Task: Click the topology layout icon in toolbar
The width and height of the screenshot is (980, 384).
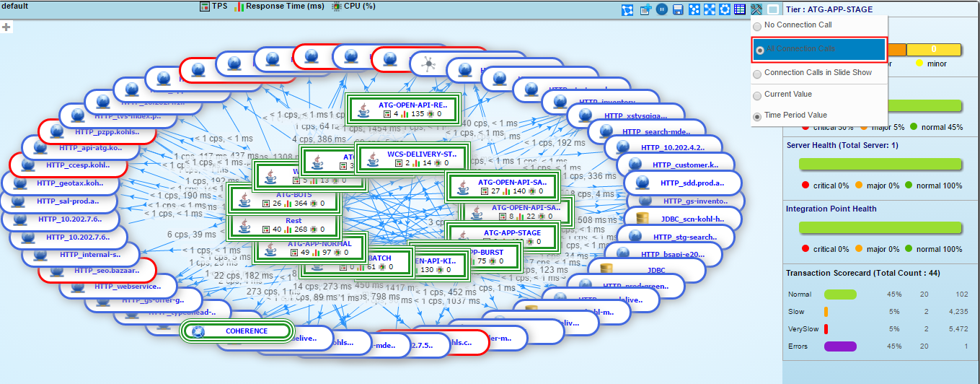Action: click(x=627, y=9)
